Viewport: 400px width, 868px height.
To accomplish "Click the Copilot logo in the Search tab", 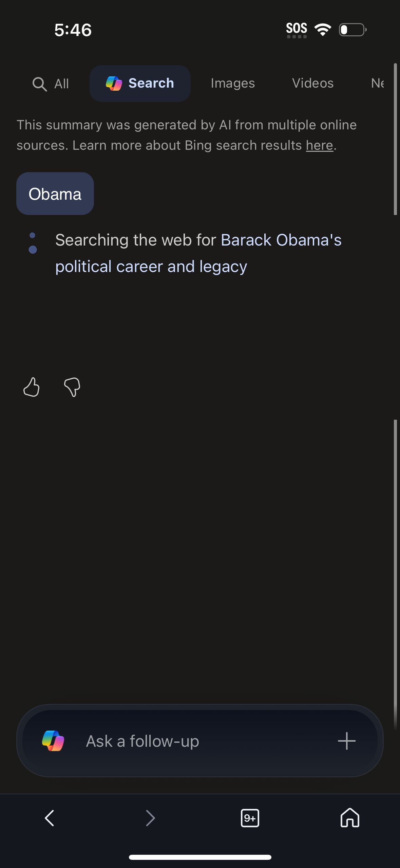I will pos(115,84).
